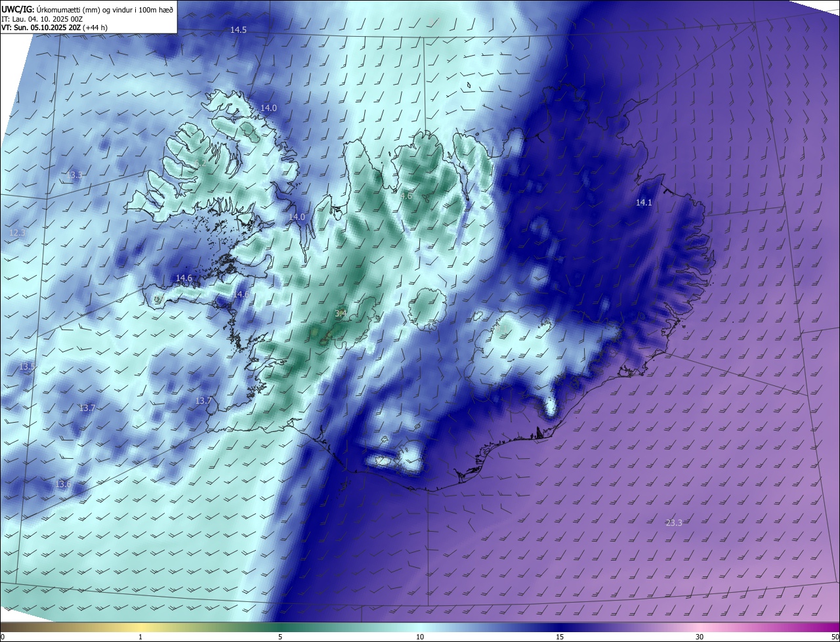Click the '15' tick on the color scale
This screenshot has width=840, height=642.
[560, 637]
